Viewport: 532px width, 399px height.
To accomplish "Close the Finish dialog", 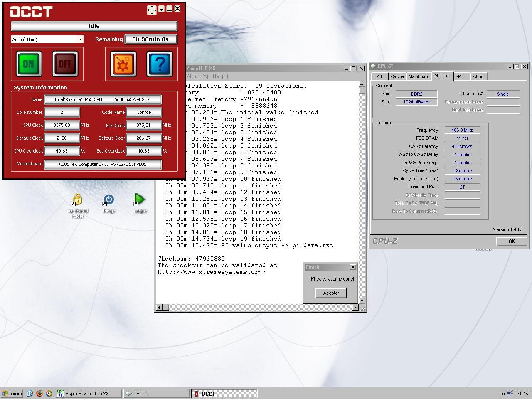I will pyautogui.click(x=353, y=267).
